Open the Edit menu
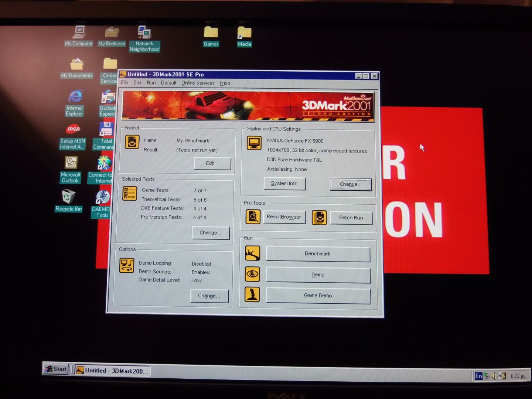 pyautogui.click(x=137, y=83)
